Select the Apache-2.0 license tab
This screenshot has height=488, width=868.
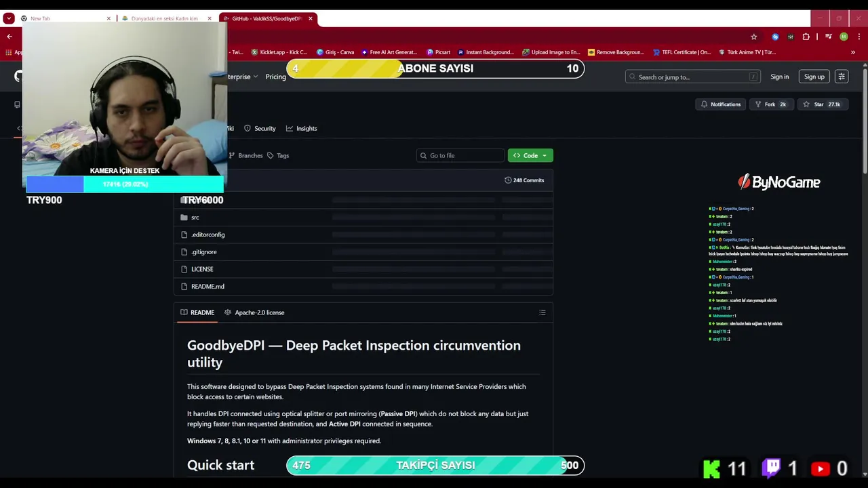254,312
